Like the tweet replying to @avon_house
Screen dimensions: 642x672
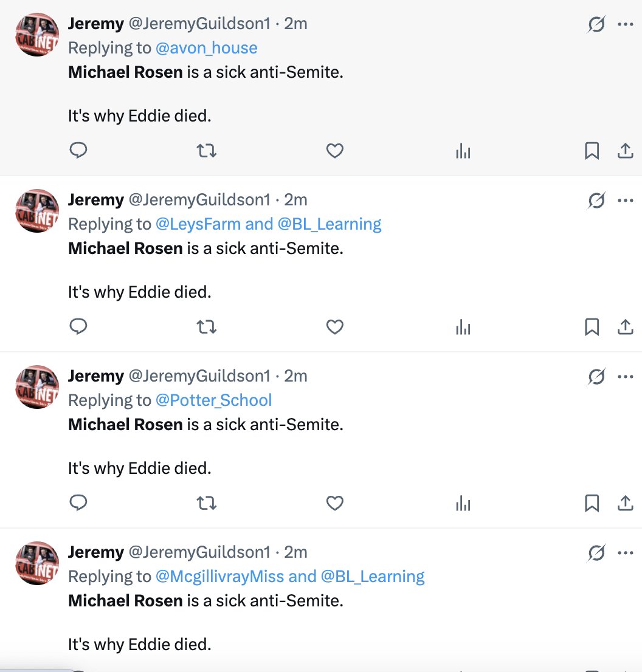tap(334, 151)
